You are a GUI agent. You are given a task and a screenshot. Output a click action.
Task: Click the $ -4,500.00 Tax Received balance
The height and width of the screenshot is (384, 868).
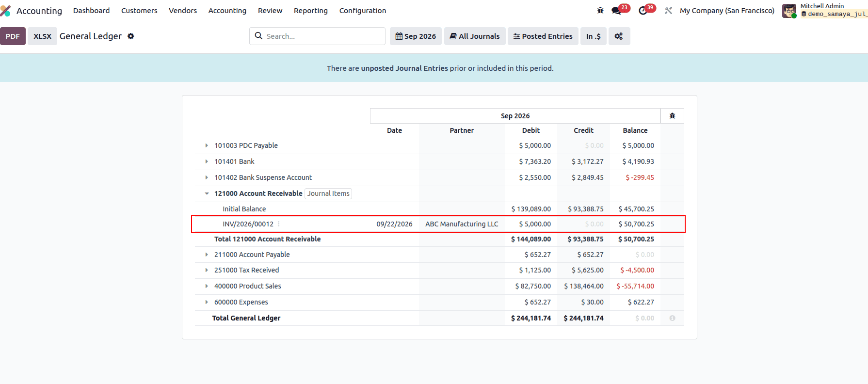637,270
